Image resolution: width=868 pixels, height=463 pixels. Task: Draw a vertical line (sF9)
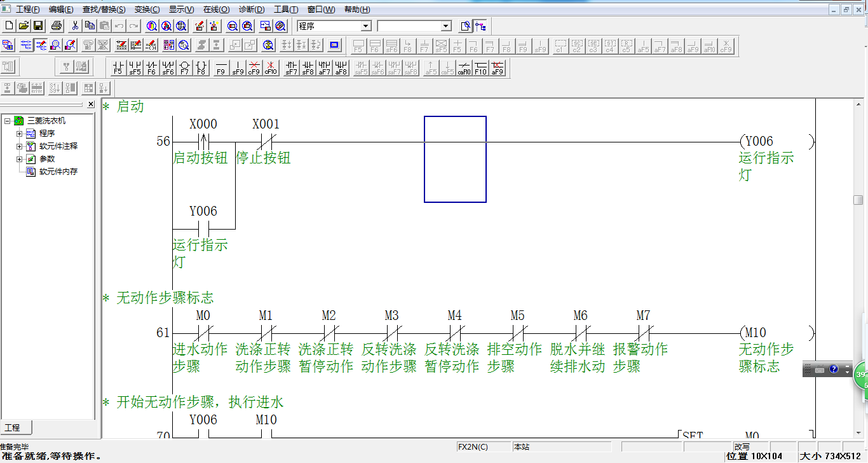tap(238, 67)
